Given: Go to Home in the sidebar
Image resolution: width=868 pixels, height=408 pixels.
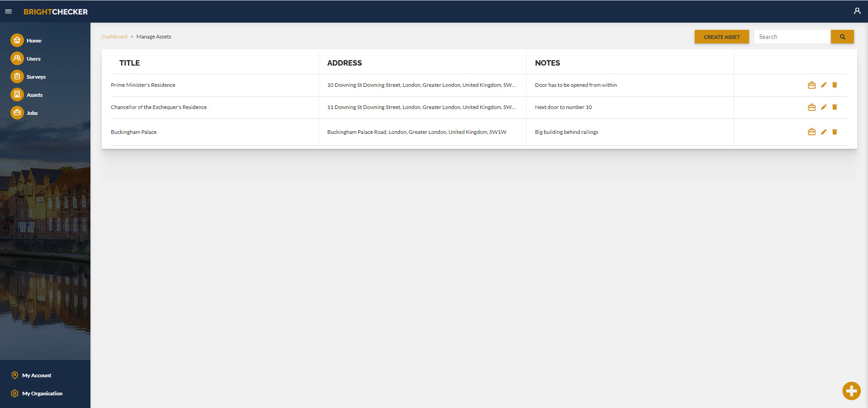Looking at the screenshot, I should point(34,41).
